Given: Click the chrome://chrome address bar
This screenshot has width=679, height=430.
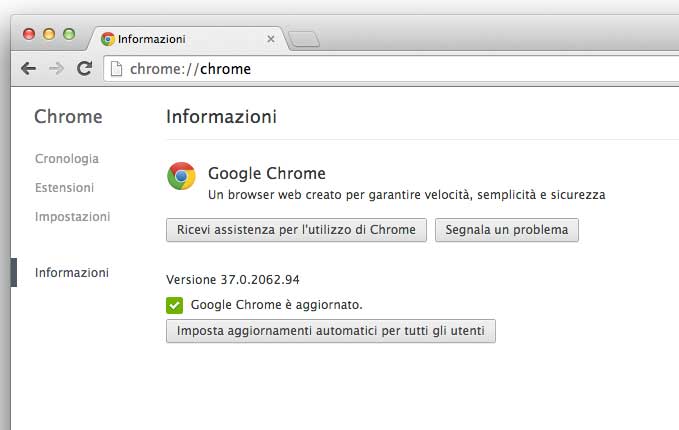Looking at the screenshot, I should tap(400, 69).
